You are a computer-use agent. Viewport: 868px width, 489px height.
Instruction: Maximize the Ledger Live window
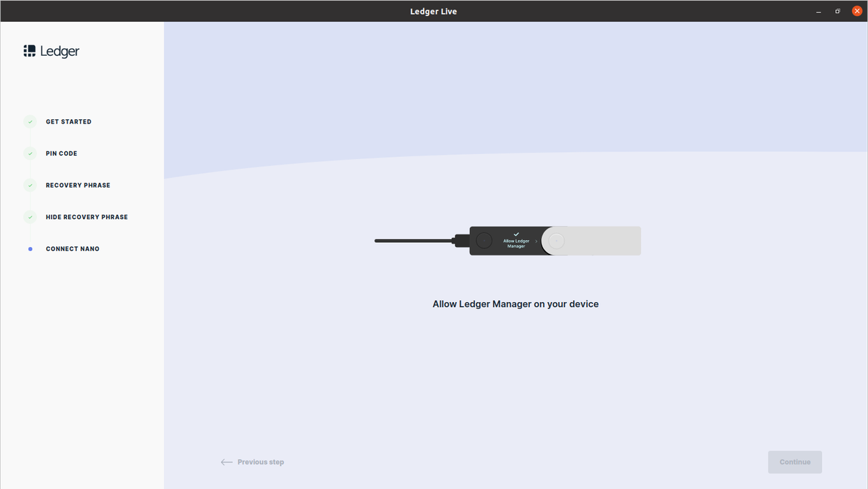pos(837,11)
